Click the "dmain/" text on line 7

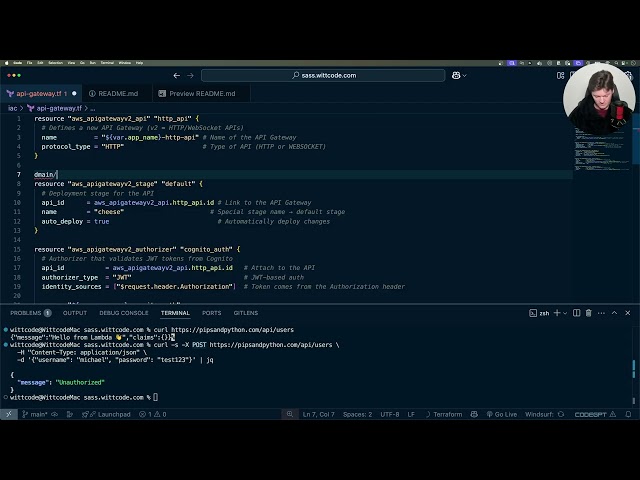pos(45,175)
